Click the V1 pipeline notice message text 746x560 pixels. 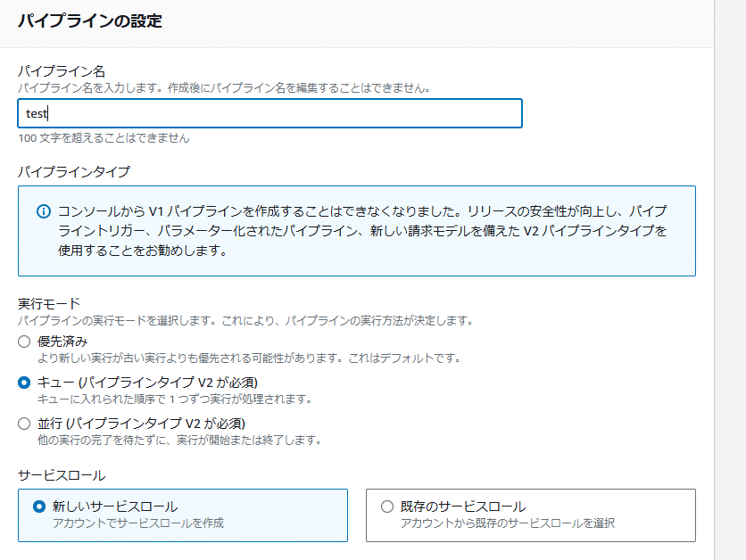(362, 231)
